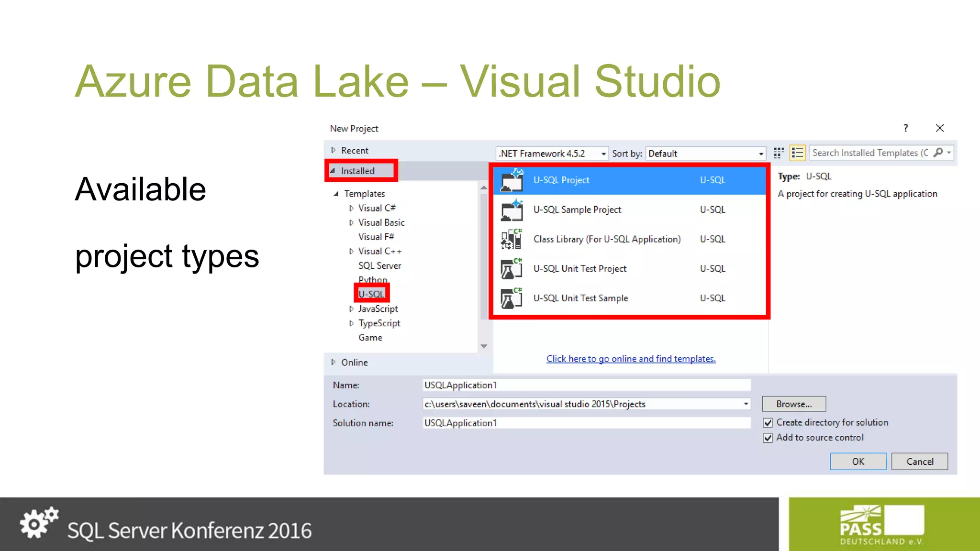
Task: Select 'U-SQL Unit Test Project' text
Action: tap(580, 269)
